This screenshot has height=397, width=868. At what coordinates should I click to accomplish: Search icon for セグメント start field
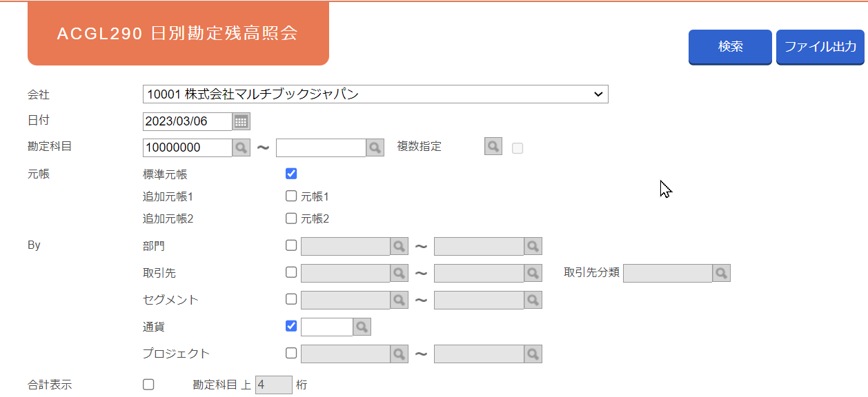400,300
